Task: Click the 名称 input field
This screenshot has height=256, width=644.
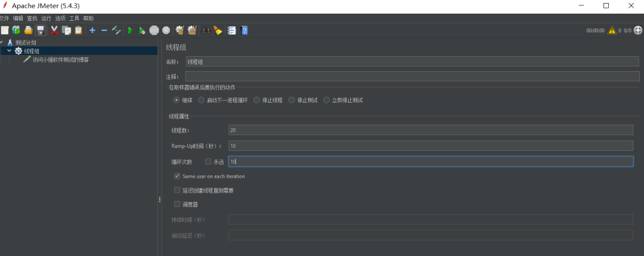Action: (412, 61)
